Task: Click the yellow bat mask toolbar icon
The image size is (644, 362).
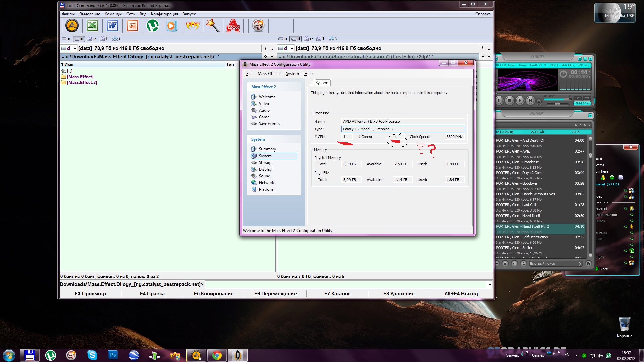Action: [193, 25]
